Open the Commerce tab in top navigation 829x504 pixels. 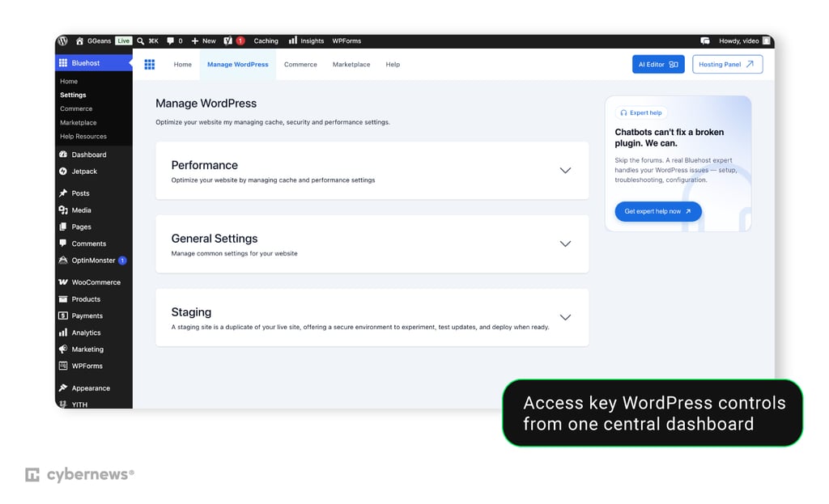(x=300, y=65)
